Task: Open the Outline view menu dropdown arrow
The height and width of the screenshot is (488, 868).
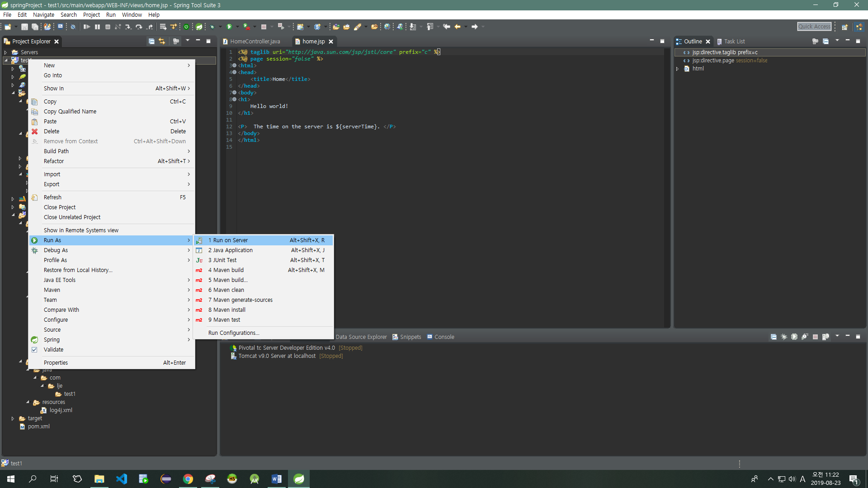Action: 837,41
